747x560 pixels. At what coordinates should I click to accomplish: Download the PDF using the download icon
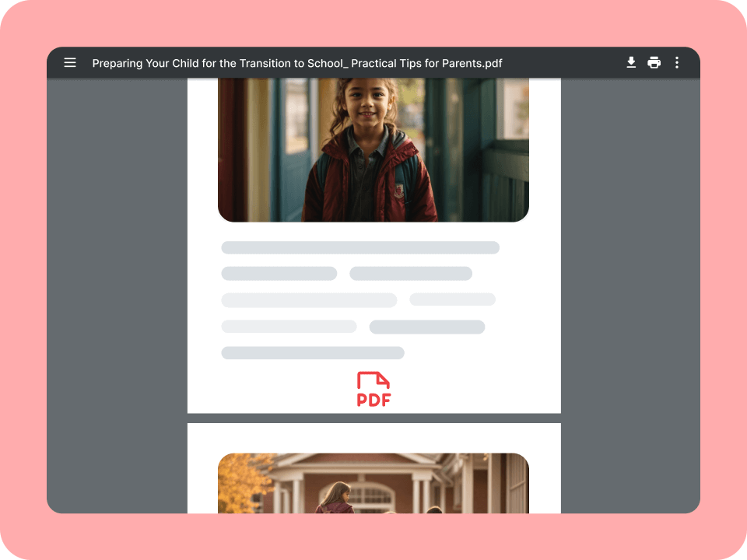[x=631, y=63]
